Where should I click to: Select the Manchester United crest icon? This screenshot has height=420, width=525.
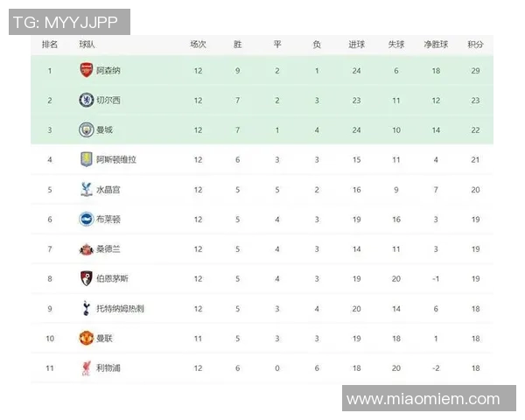86,338
